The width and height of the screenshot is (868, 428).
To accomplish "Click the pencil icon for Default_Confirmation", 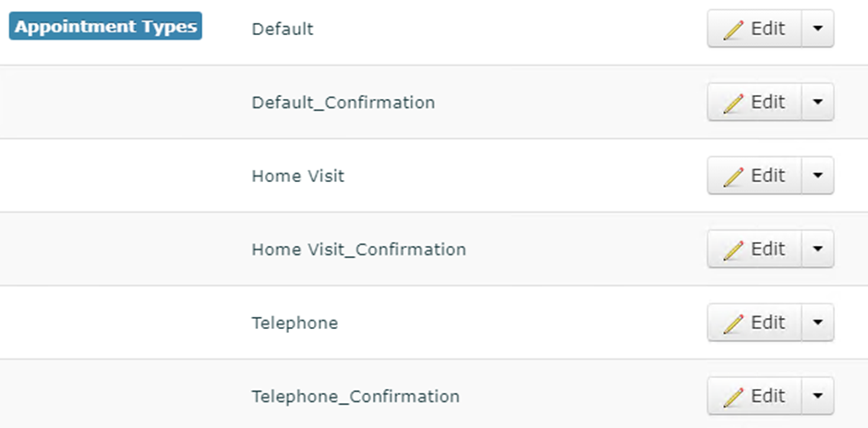I will [734, 103].
